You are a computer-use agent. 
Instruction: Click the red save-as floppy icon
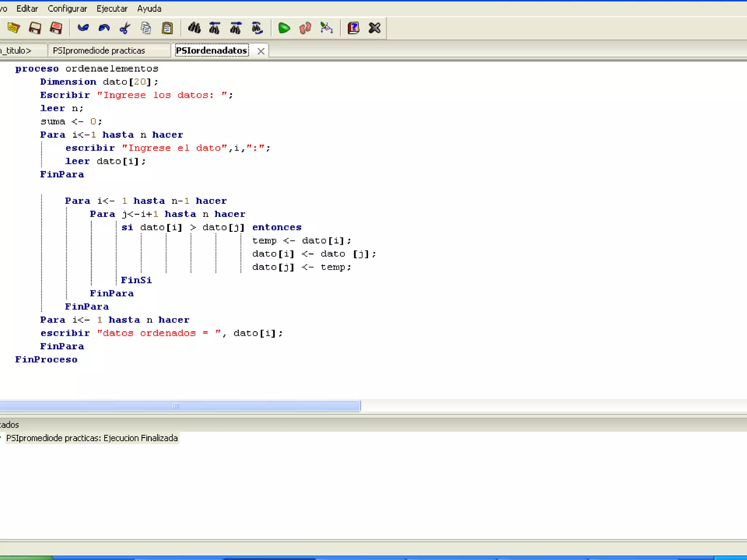click(56, 28)
